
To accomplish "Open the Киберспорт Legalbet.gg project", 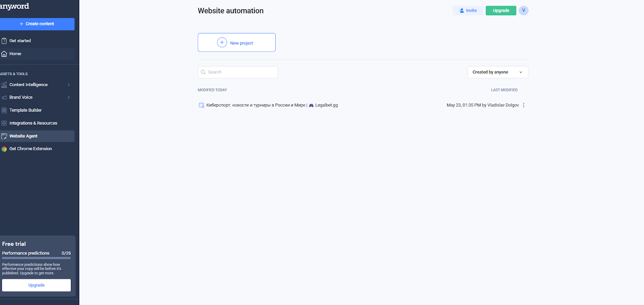I will tap(272, 105).
